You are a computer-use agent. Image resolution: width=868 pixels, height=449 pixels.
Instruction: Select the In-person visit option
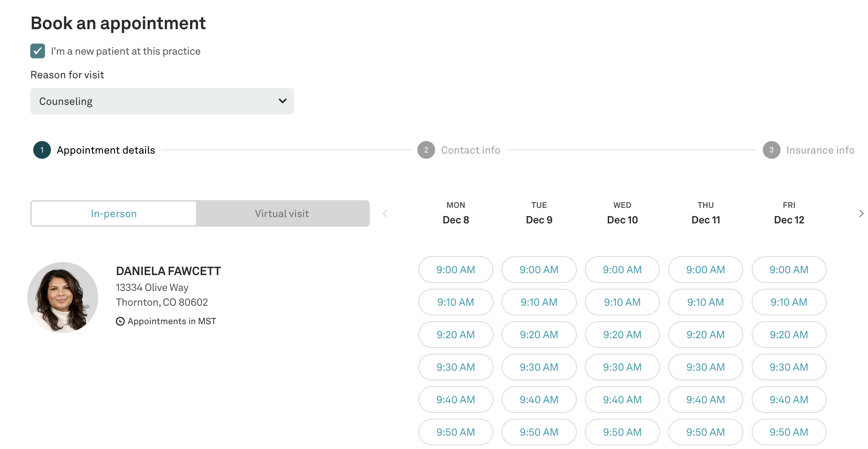point(114,213)
